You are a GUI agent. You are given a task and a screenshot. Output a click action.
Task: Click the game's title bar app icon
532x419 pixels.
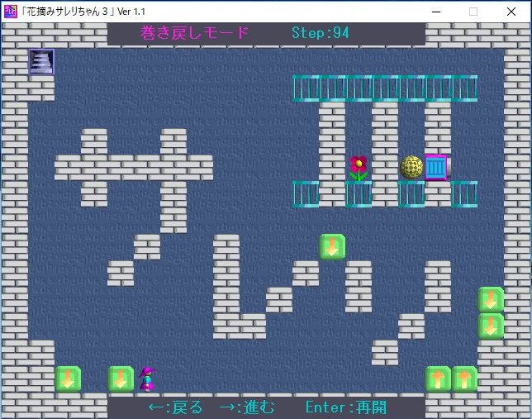(x=11, y=11)
